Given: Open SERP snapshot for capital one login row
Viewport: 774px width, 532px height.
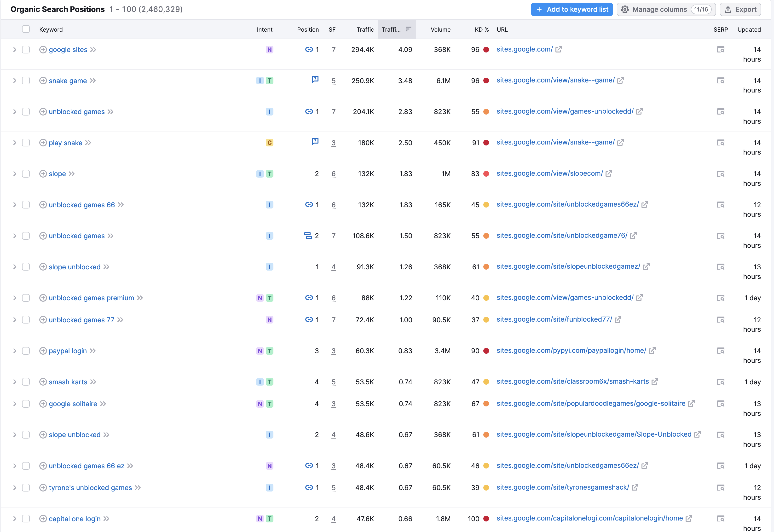Looking at the screenshot, I should pos(720,519).
